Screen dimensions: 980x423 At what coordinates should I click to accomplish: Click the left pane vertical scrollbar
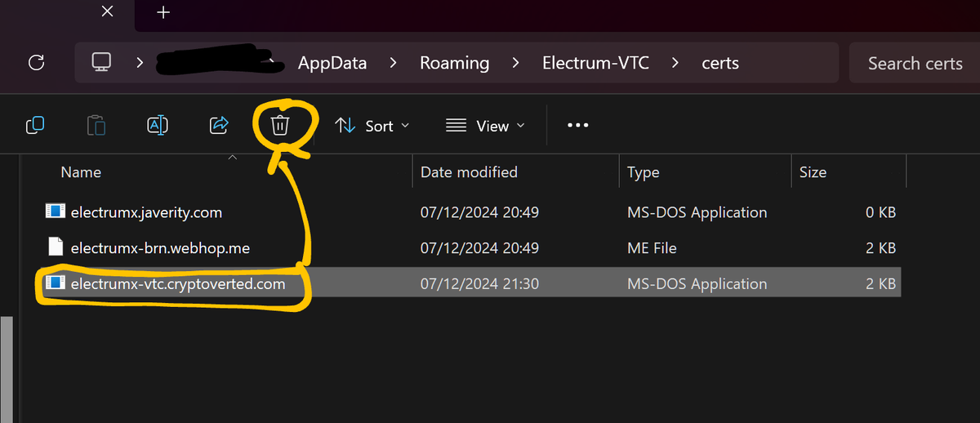(x=7, y=369)
